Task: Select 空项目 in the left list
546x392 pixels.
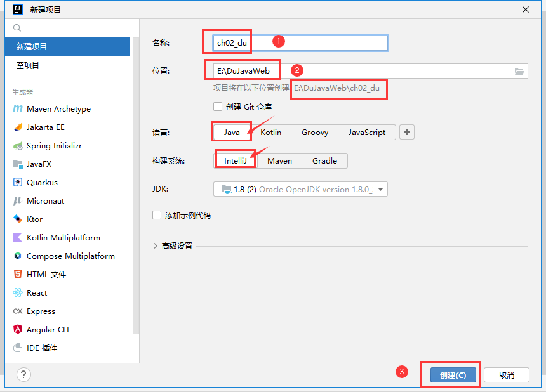Action: pyautogui.click(x=28, y=65)
